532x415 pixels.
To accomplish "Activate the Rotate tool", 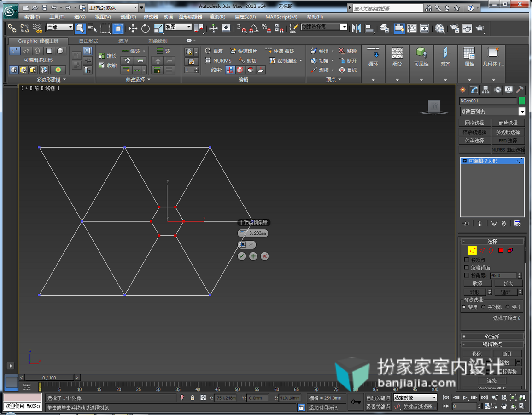I will [x=146, y=29].
